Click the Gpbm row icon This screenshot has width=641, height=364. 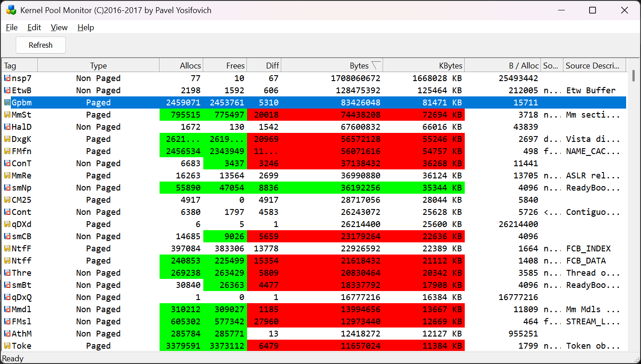tap(7, 103)
